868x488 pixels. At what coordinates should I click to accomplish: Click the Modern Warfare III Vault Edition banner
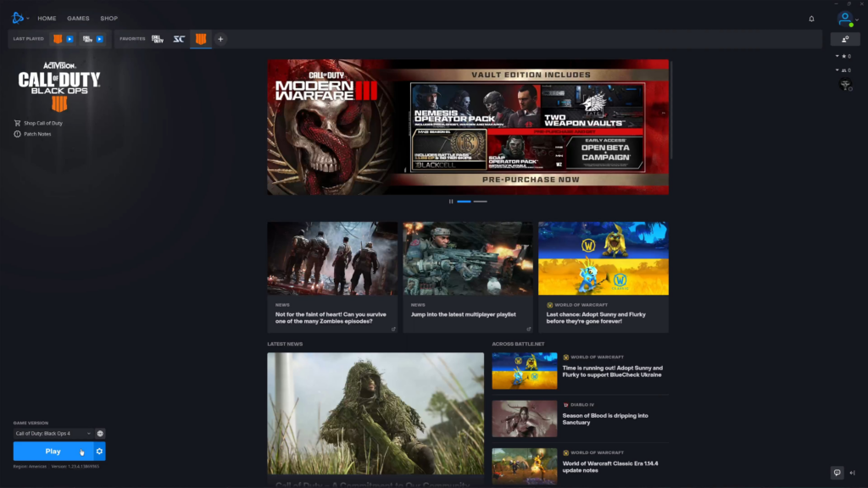(x=468, y=127)
